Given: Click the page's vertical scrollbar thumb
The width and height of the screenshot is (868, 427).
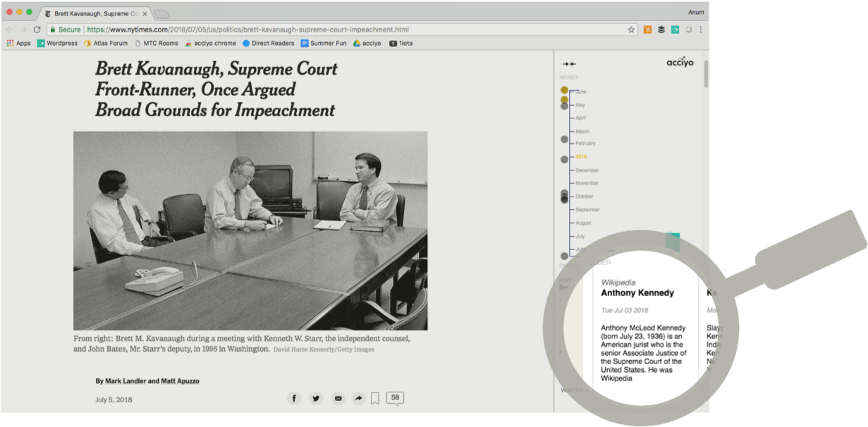Looking at the screenshot, I should click(x=706, y=74).
